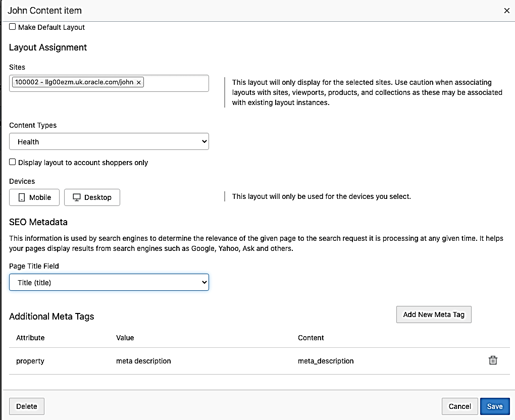This screenshot has width=515, height=420.
Task: Click Add New Meta Tag button
Action: click(433, 314)
